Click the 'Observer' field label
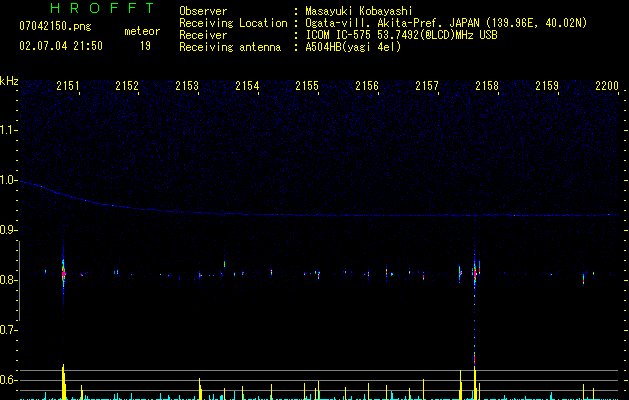This screenshot has width=629, height=400. [x=203, y=11]
